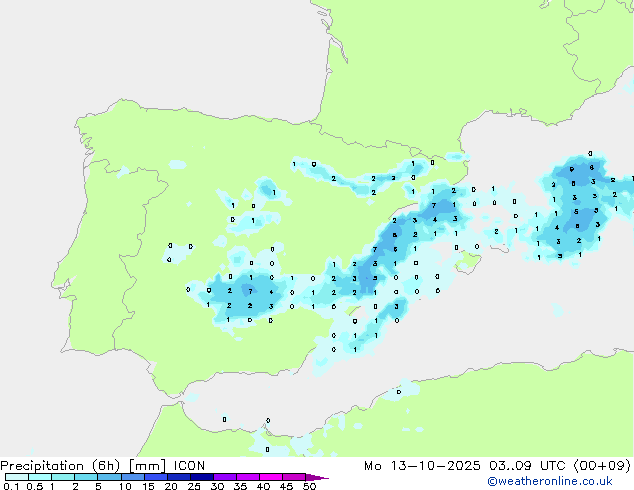Pick the 40–45 mm magenta legend box

click(271, 477)
